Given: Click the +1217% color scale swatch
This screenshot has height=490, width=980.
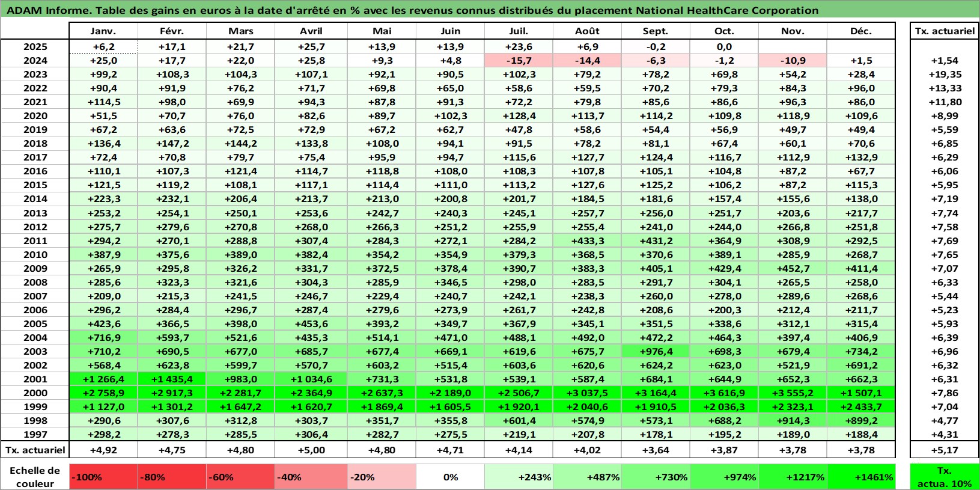Looking at the screenshot, I should 793,477.
